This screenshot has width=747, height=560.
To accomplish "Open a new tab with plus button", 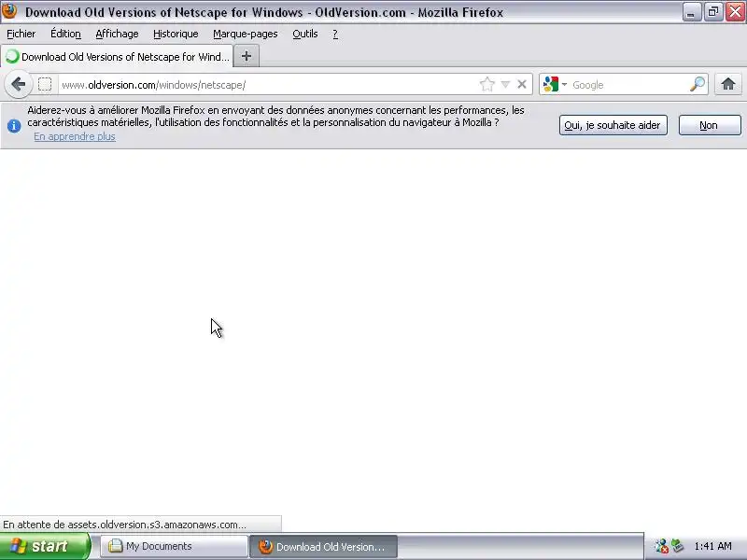I will [247, 56].
